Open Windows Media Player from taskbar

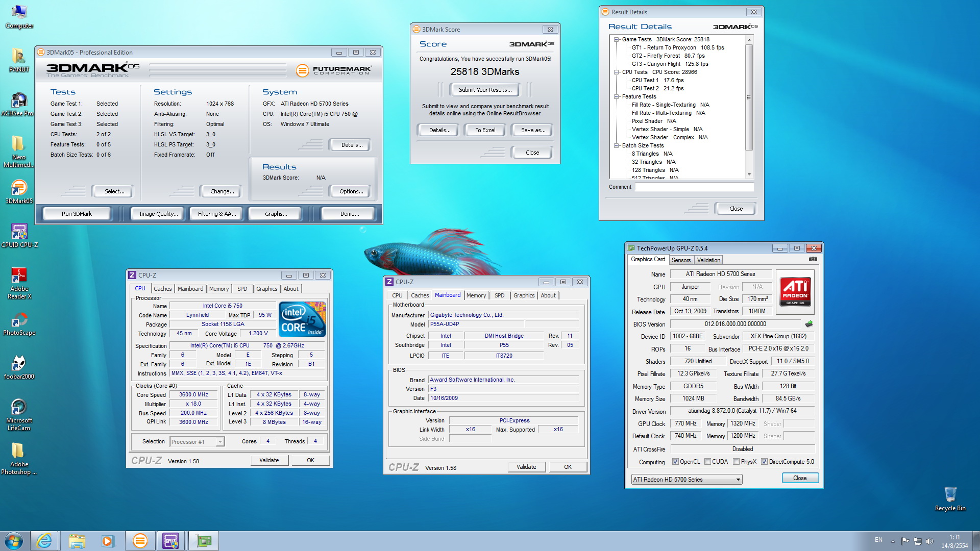108,541
